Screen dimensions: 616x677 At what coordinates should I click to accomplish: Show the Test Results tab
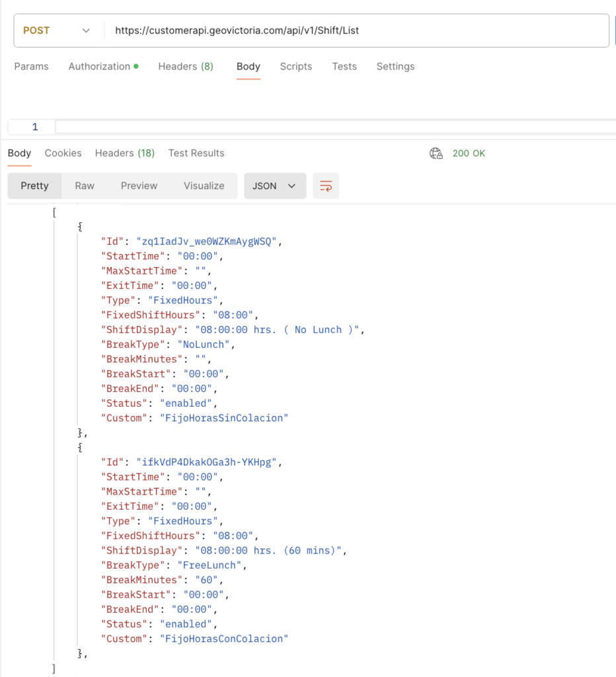196,153
